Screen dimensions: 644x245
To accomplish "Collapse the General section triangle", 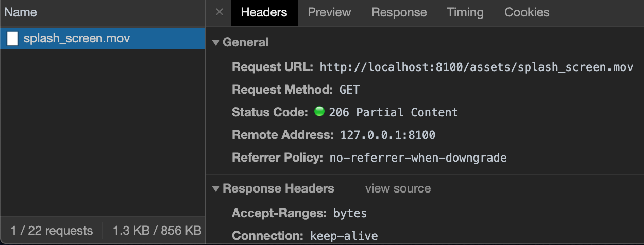I will click(x=216, y=43).
